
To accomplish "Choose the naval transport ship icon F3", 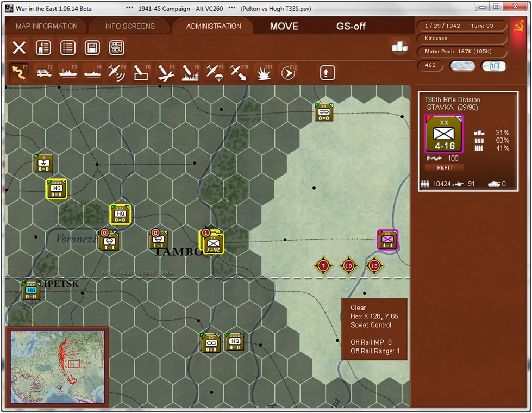I will [68, 72].
